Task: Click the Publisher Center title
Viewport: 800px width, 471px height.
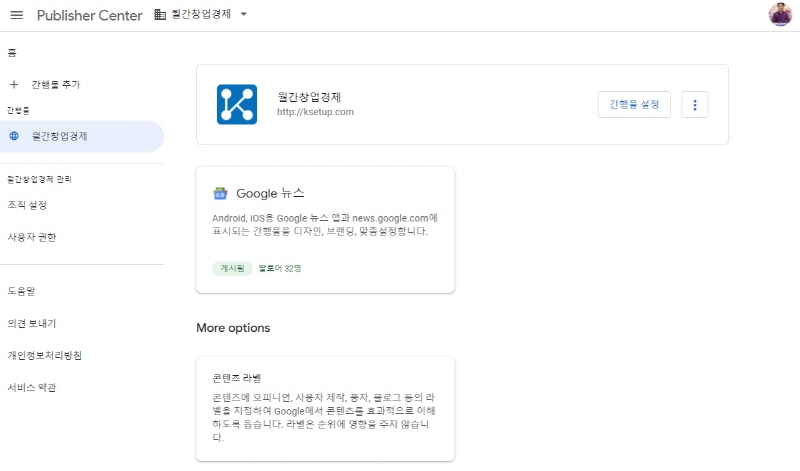Action: tap(90, 15)
